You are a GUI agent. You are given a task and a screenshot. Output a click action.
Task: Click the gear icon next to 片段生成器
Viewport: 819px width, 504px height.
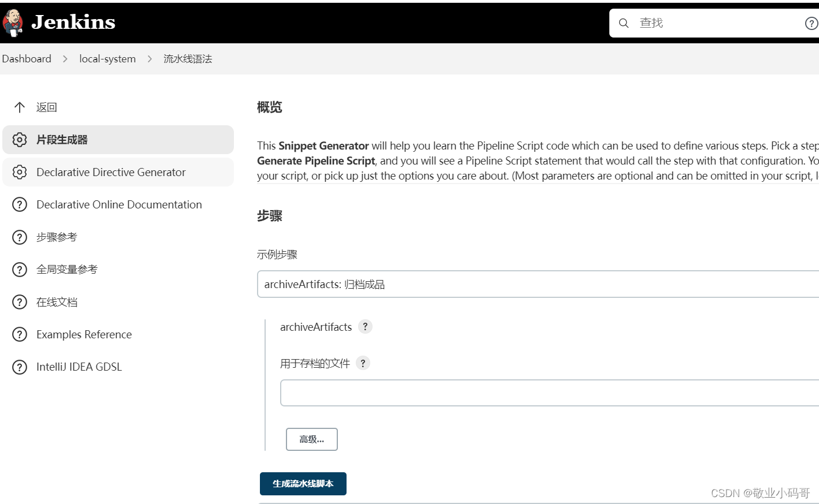click(x=20, y=140)
